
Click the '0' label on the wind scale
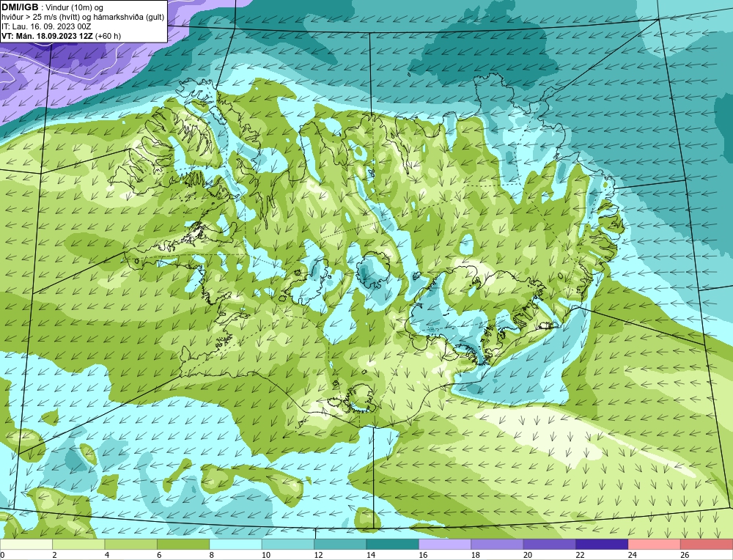pyautogui.click(x=2, y=555)
